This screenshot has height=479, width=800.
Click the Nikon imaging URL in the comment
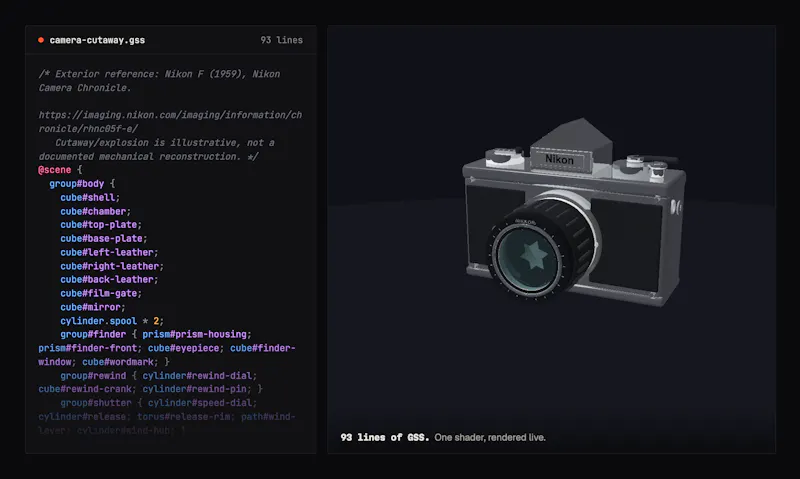tap(170, 122)
